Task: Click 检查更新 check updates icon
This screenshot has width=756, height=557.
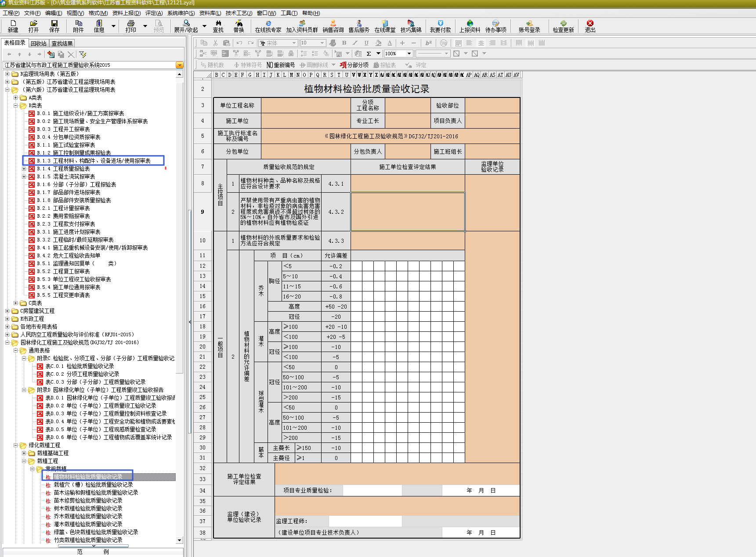Action: (563, 26)
